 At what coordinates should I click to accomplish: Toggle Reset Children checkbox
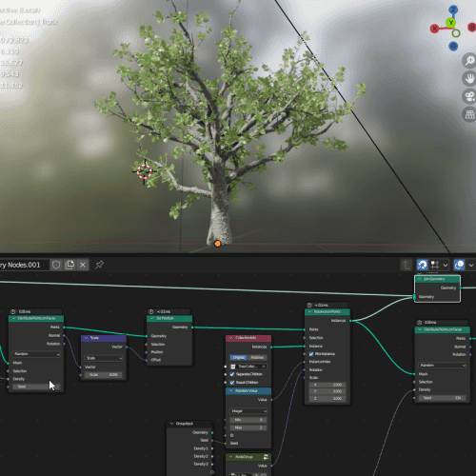[x=232, y=383]
